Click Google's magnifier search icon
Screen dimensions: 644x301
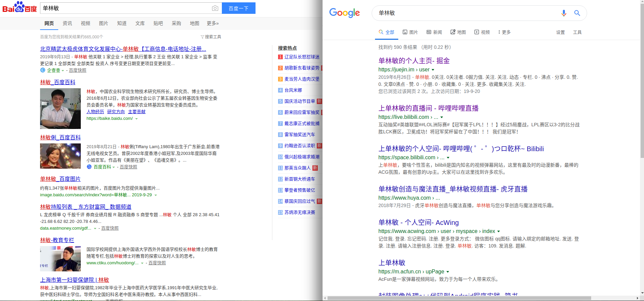tap(577, 13)
